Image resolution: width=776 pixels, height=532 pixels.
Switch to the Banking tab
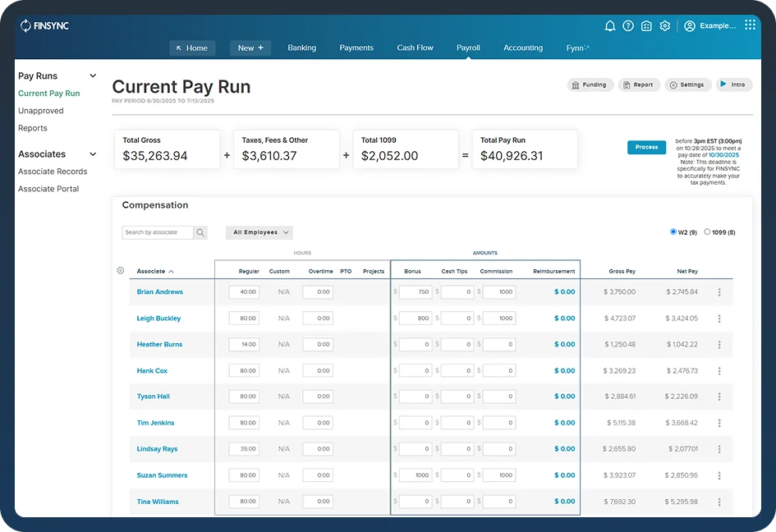[x=301, y=48]
